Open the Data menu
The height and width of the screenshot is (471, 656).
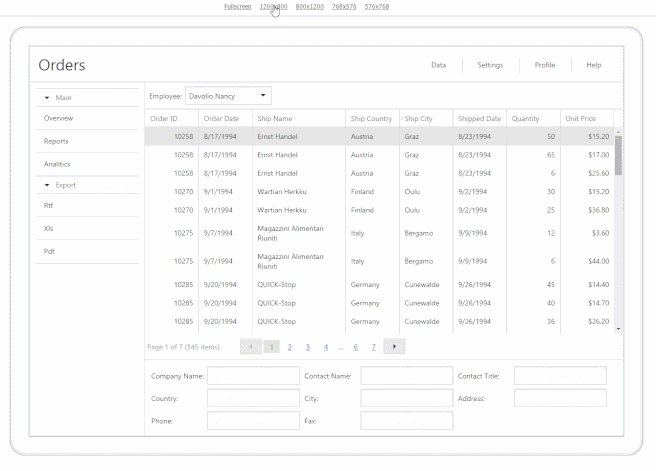click(x=438, y=65)
